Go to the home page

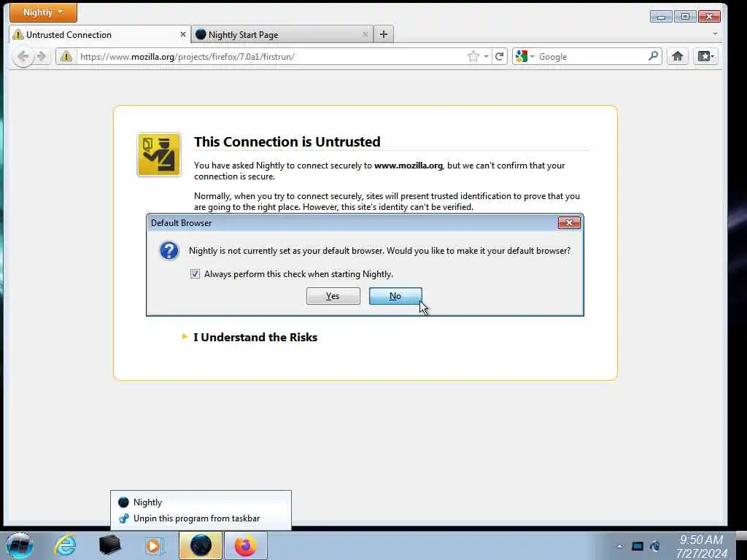(x=678, y=57)
